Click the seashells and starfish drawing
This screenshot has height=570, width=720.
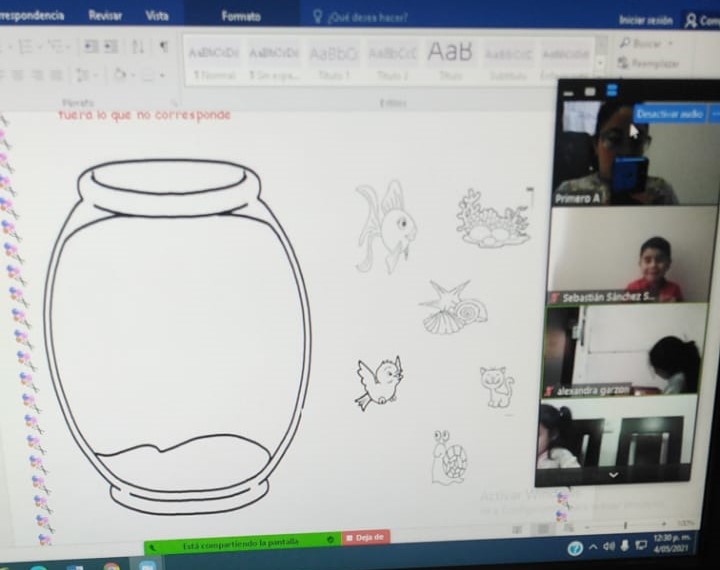tap(454, 307)
